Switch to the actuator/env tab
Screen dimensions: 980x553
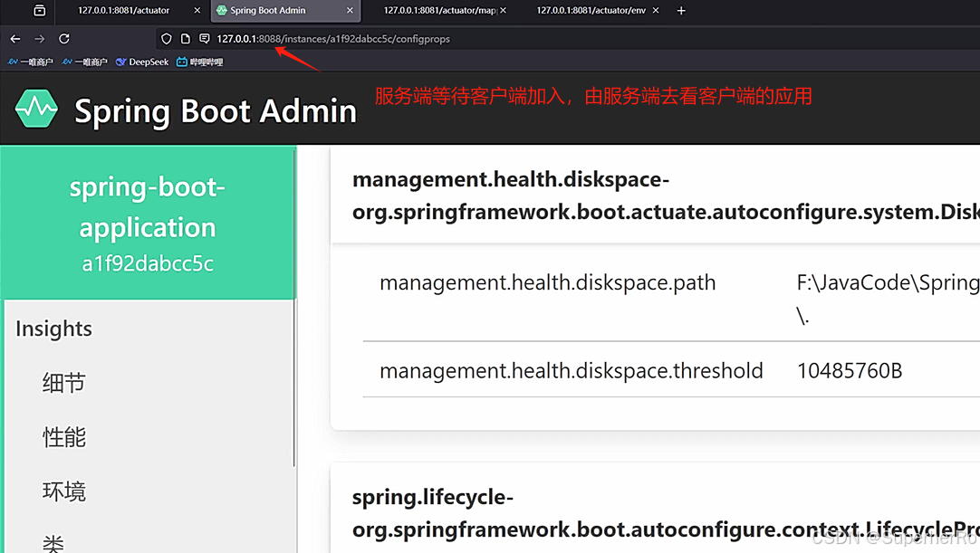point(591,11)
